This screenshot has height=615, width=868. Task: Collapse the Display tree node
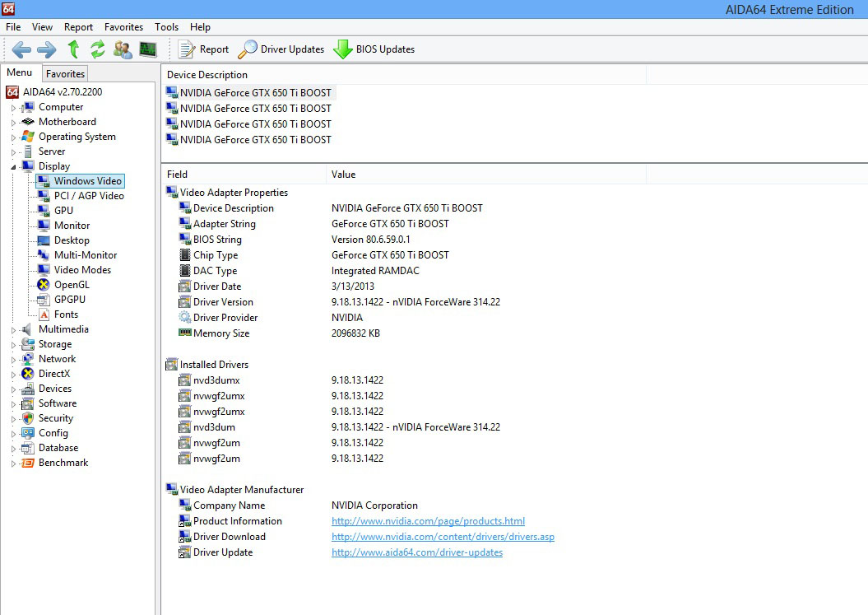click(x=14, y=167)
